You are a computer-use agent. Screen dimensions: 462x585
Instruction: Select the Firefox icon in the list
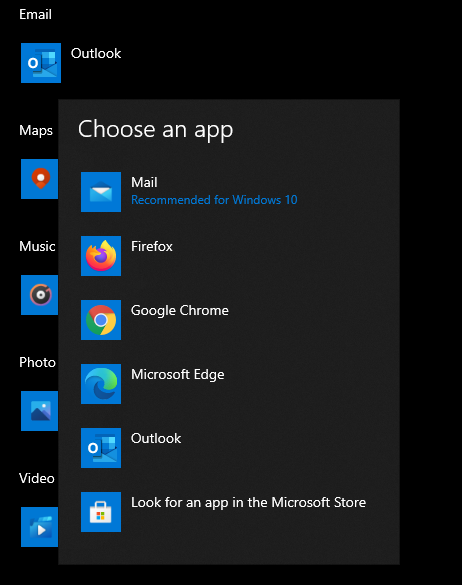(x=101, y=256)
